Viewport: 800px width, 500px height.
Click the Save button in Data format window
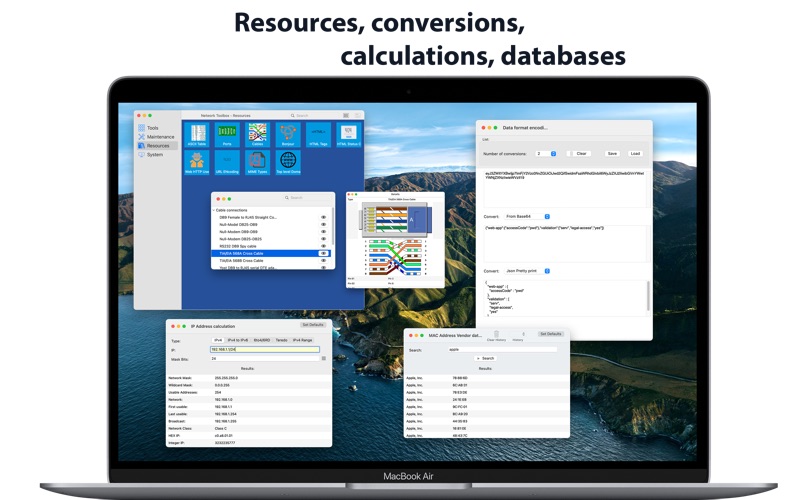612,154
